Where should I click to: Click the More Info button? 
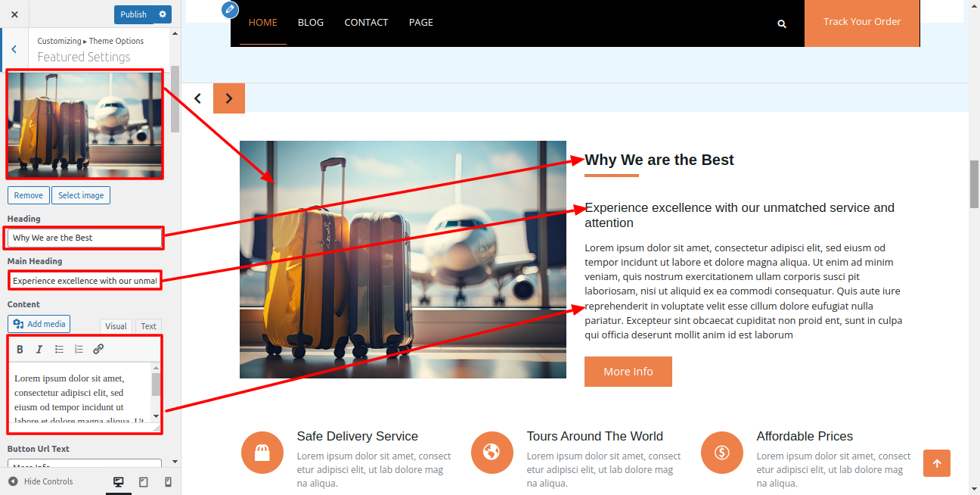click(628, 372)
